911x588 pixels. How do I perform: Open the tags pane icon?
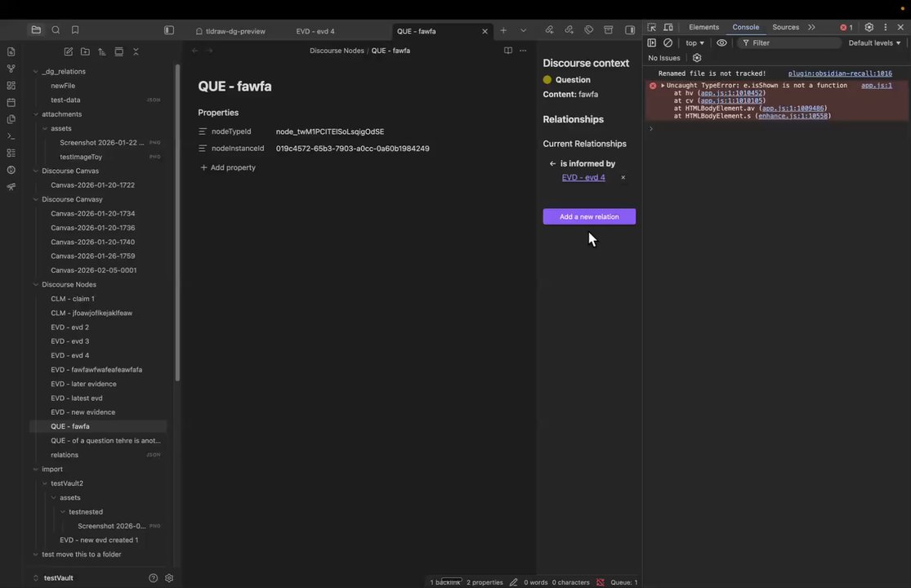(588, 30)
